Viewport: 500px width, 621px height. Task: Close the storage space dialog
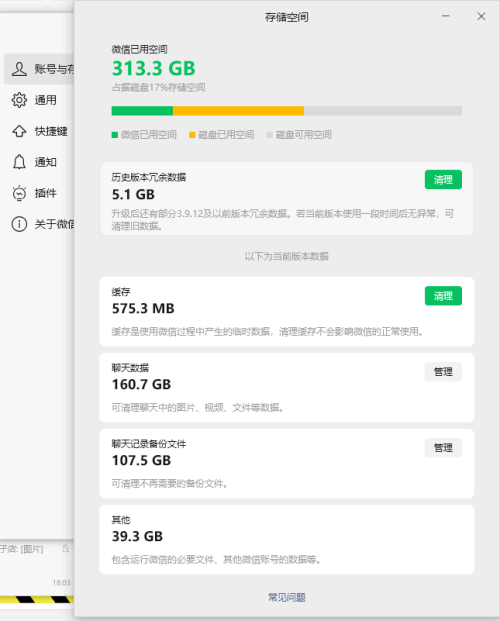(481, 16)
